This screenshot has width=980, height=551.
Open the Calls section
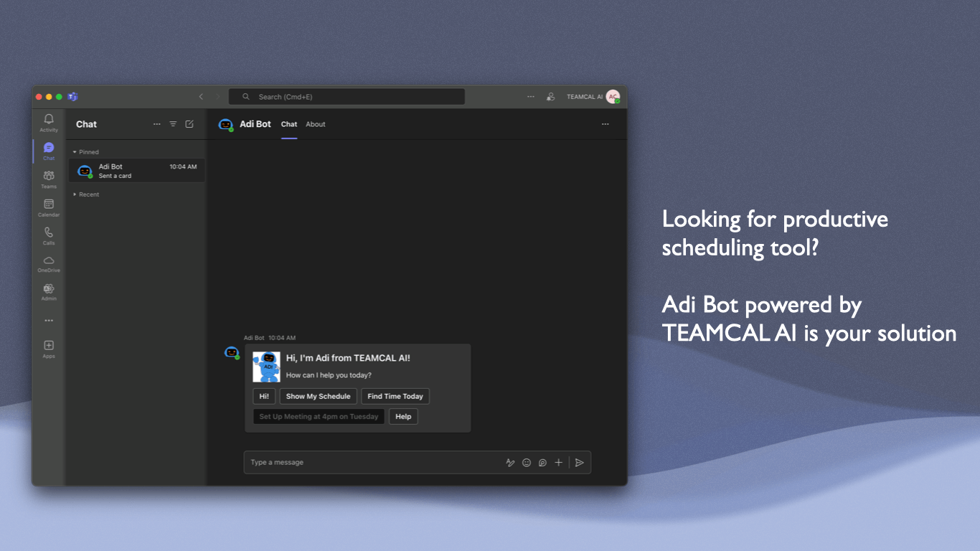click(49, 235)
